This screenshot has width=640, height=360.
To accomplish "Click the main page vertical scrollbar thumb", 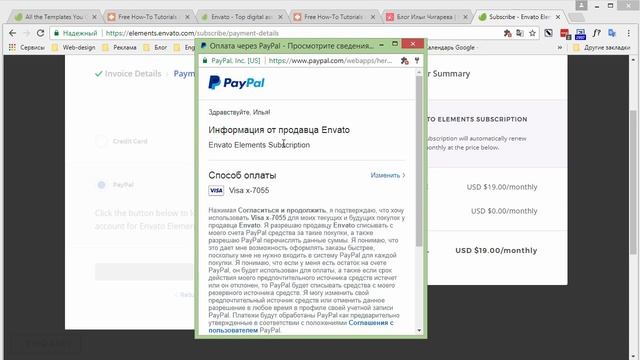I will 633,182.
